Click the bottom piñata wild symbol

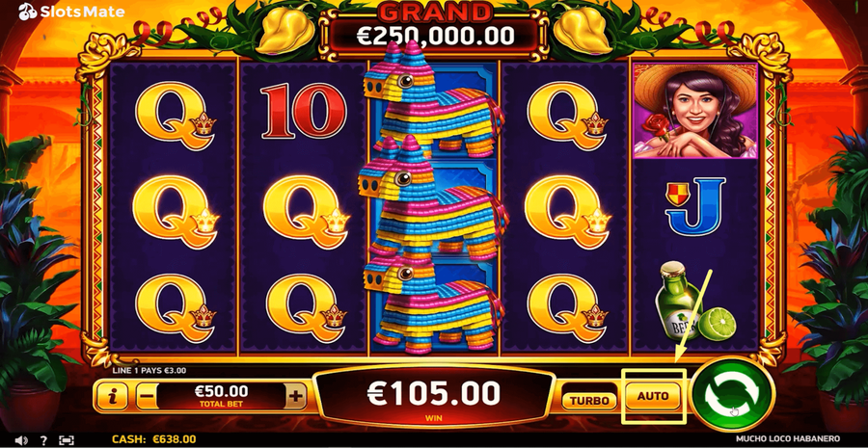click(x=433, y=304)
